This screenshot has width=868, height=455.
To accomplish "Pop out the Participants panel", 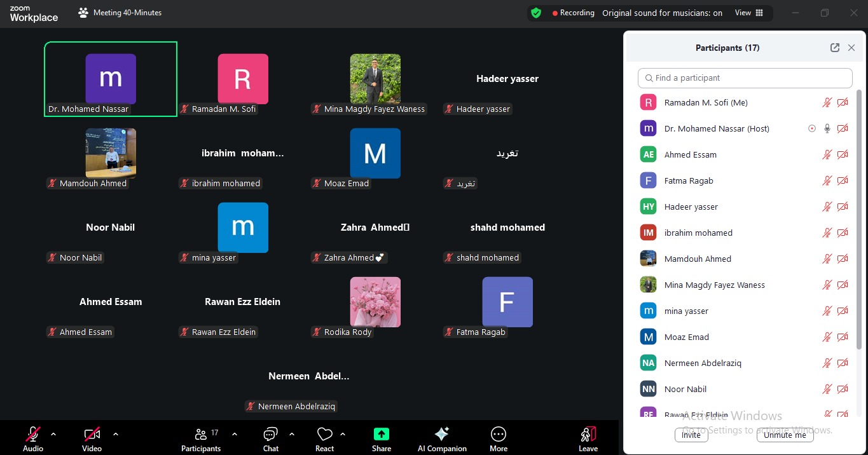I will pyautogui.click(x=835, y=48).
